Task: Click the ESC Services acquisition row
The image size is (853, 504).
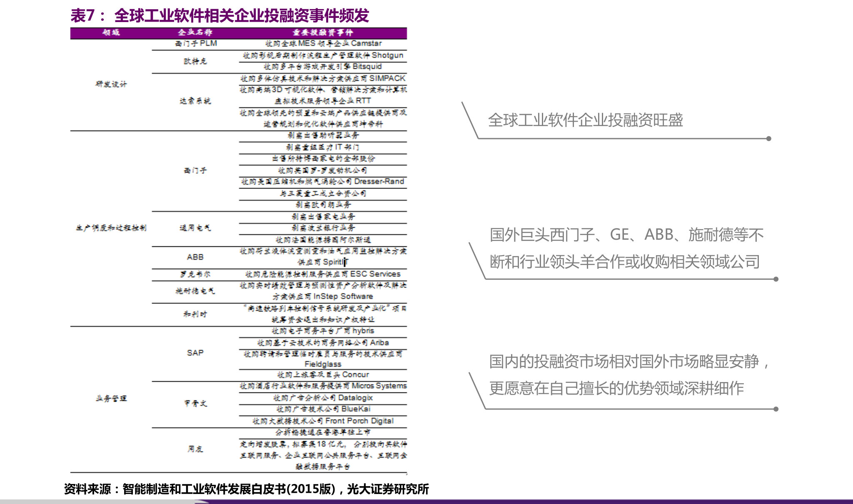Action: coord(323,274)
